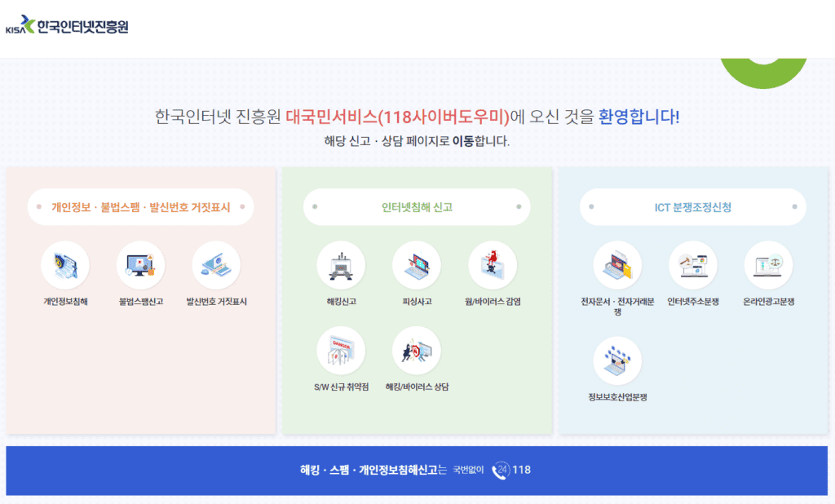835x504 pixels.
Task: Click the 정보보호산업분쟁 text label
Action: tap(618, 397)
